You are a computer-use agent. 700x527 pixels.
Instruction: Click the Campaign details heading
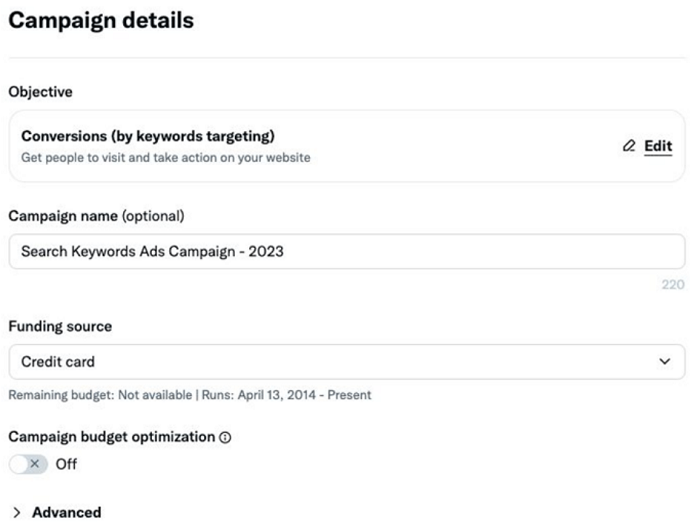tap(101, 21)
